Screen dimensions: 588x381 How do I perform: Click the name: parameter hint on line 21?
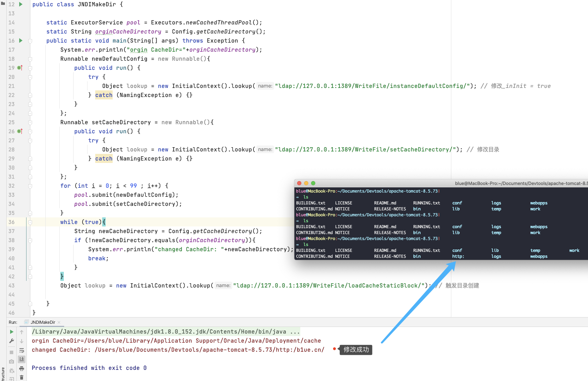tap(265, 86)
